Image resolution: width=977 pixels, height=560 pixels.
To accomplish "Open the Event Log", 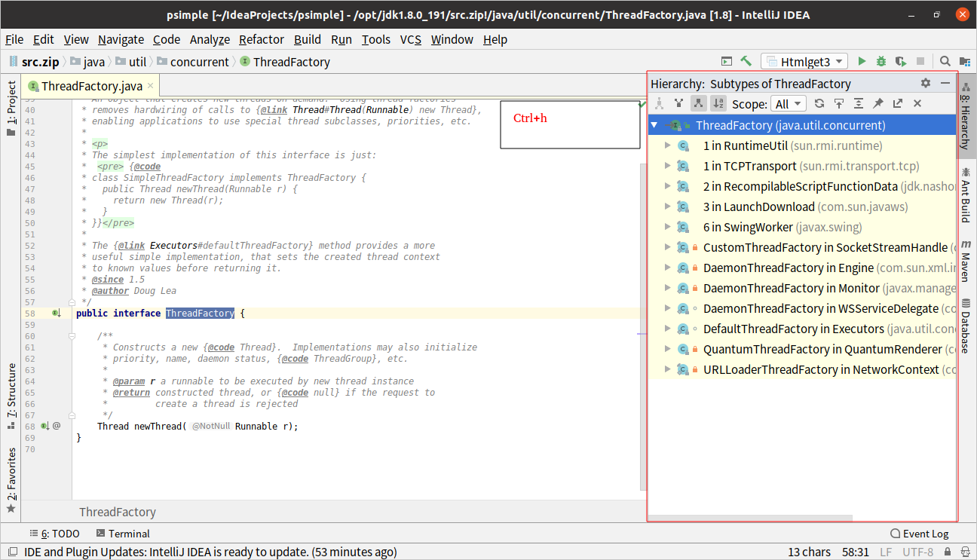I will pyautogui.click(x=919, y=534).
